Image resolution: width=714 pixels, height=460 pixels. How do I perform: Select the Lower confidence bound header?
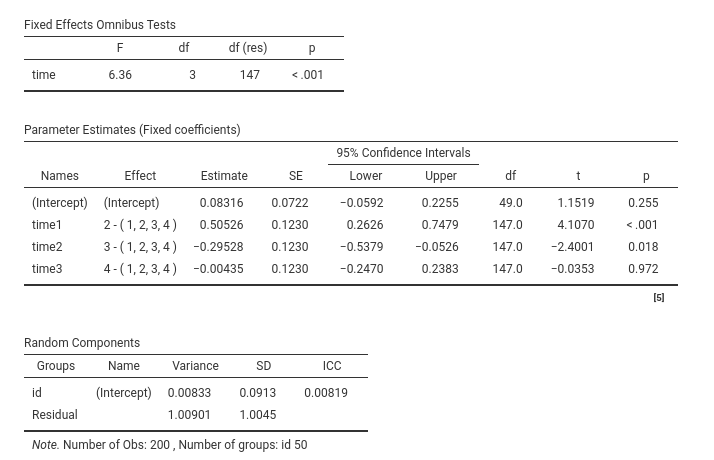366,176
